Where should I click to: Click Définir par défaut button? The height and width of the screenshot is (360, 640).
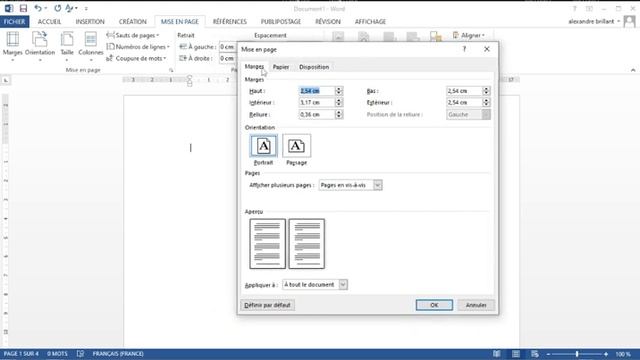tap(267, 305)
